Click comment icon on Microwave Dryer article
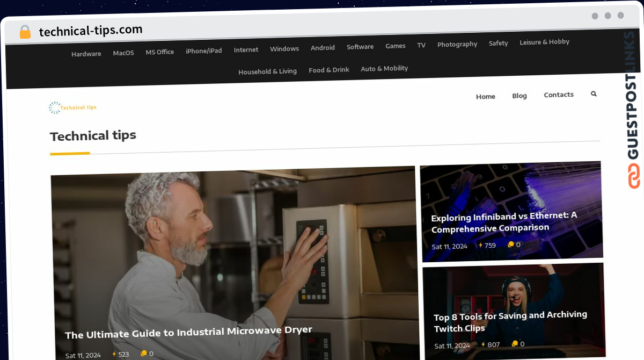Image resolution: width=644 pixels, height=360 pixels. pos(144,354)
